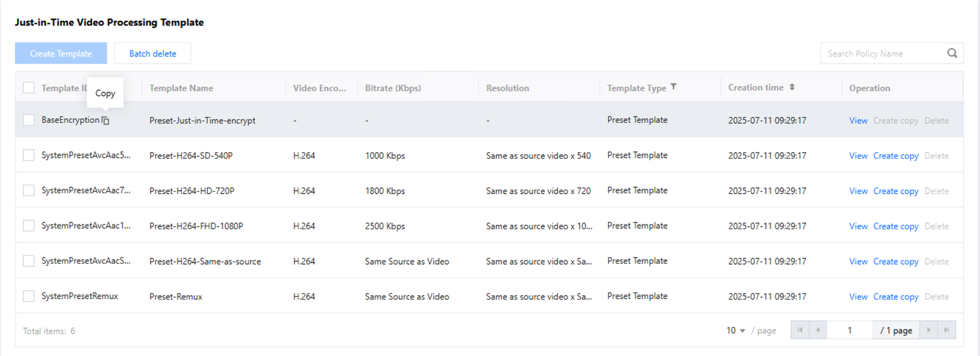The image size is (980, 356).
Task: Focus the Search Policy Name field
Action: (882, 53)
